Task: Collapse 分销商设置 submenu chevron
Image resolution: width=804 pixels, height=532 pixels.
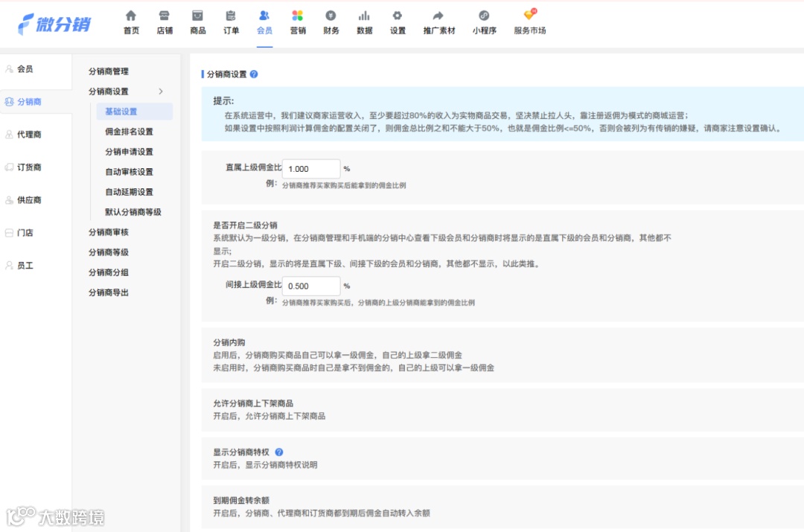Action: [x=161, y=92]
